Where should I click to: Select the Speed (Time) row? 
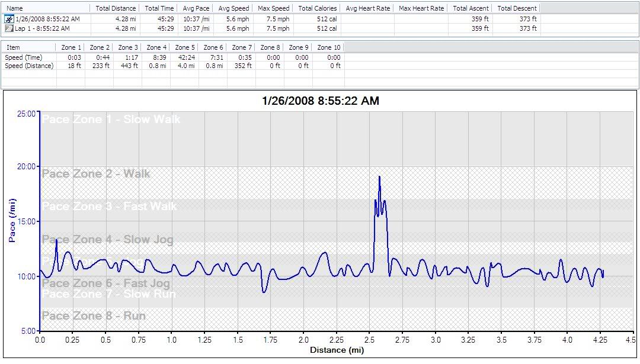[x=24, y=57]
